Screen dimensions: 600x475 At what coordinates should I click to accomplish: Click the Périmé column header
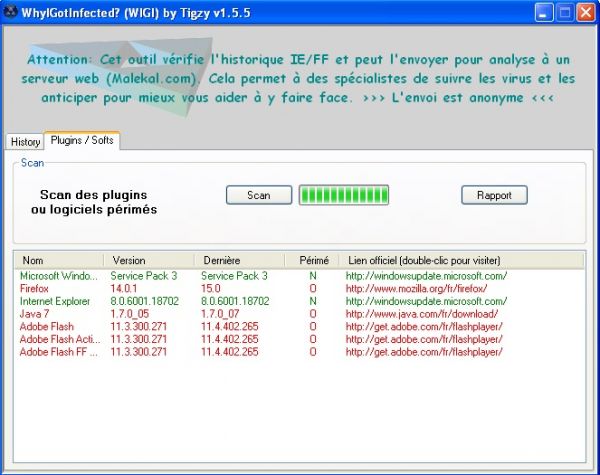(312, 261)
